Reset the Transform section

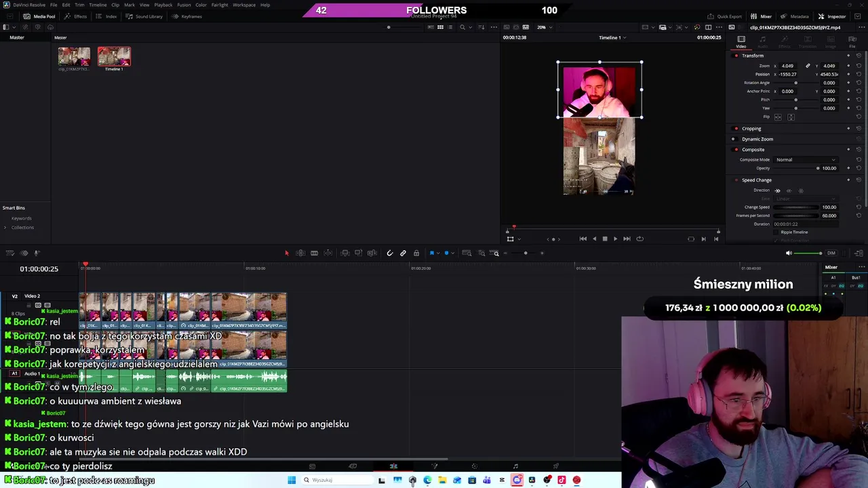pos(859,56)
